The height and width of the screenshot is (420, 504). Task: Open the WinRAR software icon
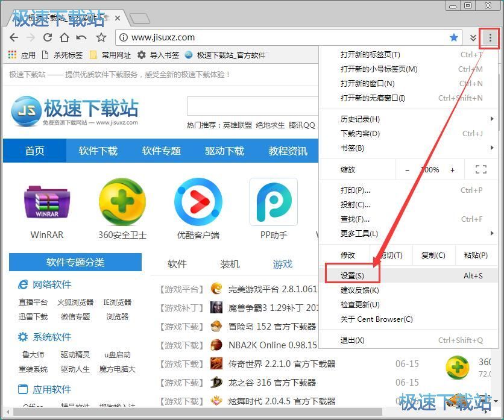pyautogui.click(x=47, y=202)
